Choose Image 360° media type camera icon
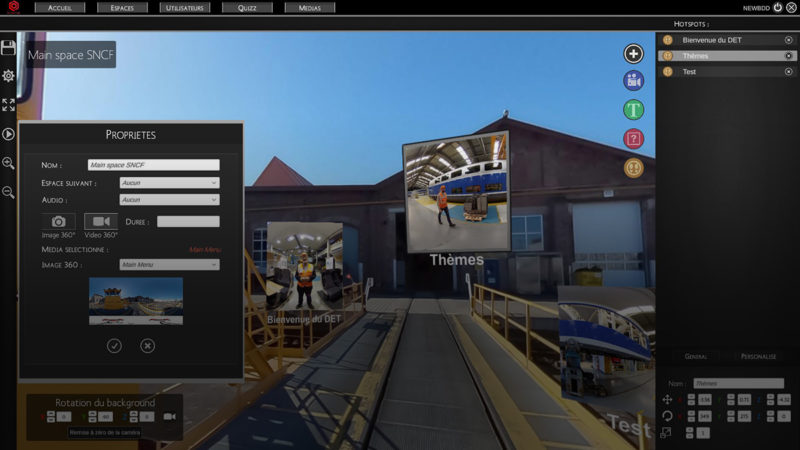 pyautogui.click(x=58, y=221)
